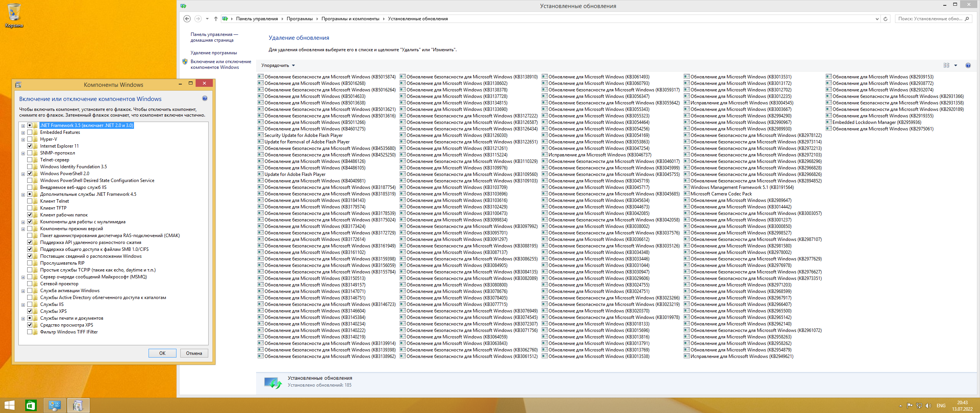Expand the Hyper-V tree node

[23, 140]
